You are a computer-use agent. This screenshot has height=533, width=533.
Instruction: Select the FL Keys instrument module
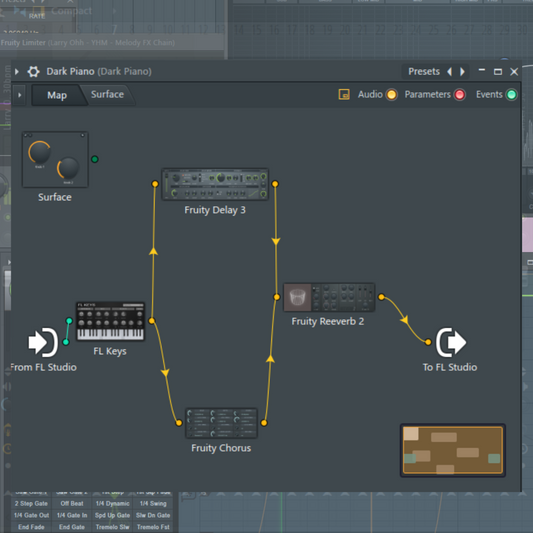click(x=110, y=321)
